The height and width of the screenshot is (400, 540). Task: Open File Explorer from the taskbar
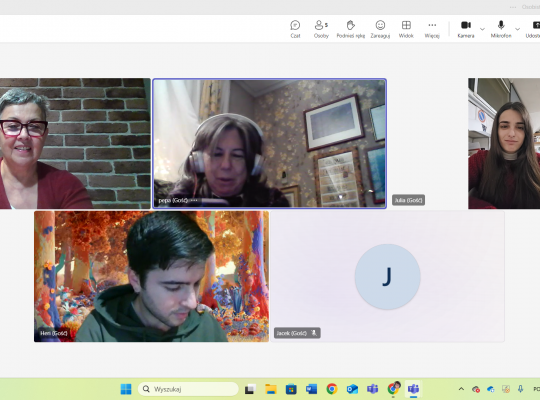[271, 389]
